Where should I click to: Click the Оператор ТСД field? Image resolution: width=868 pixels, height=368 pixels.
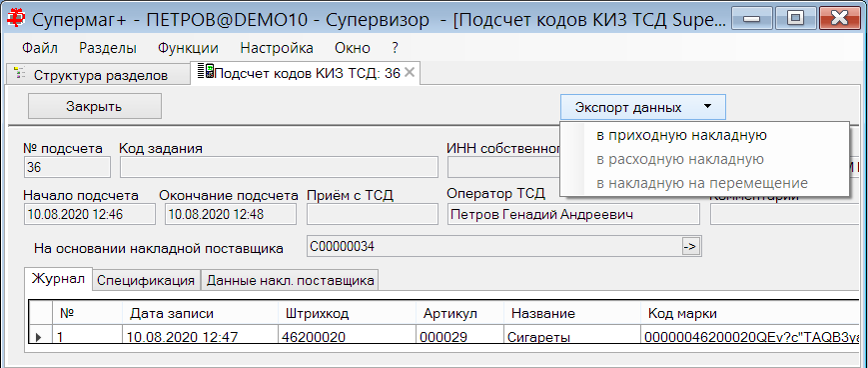(x=573, y=214)
